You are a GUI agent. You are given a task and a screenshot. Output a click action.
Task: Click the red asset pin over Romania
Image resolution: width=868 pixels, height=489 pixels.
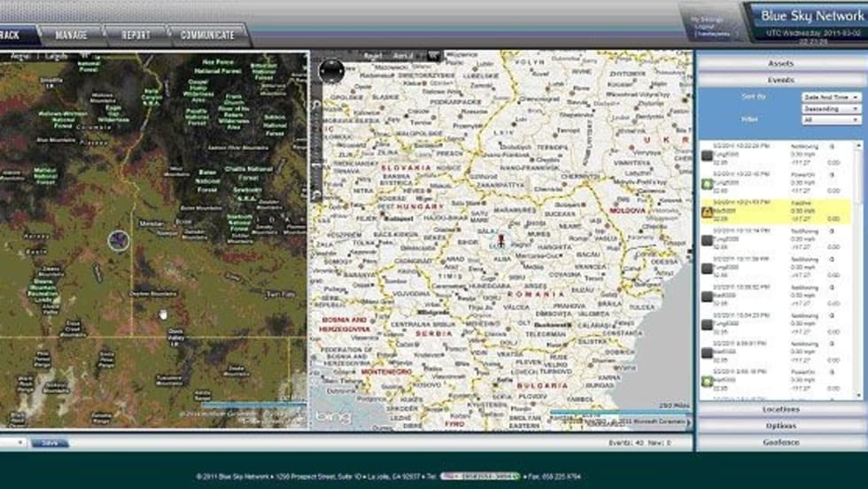pos(500,240)
